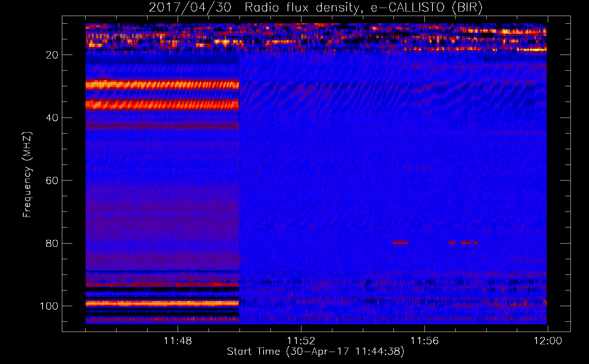Click the 12:00 time tick label

tap(548, 341)
